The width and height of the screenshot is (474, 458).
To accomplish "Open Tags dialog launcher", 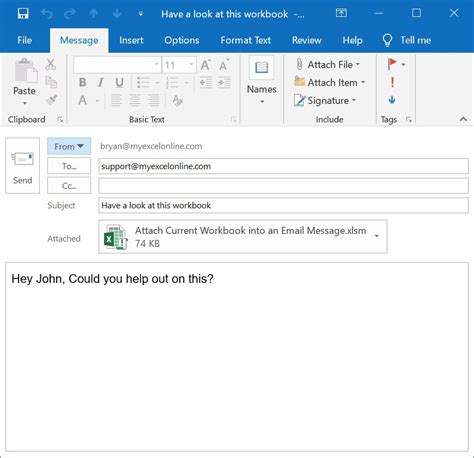I will click(x=409, y=119).
